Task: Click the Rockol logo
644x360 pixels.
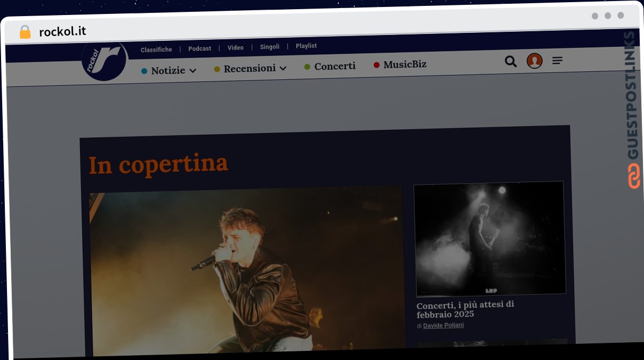Action: click(x=104, y=61)
